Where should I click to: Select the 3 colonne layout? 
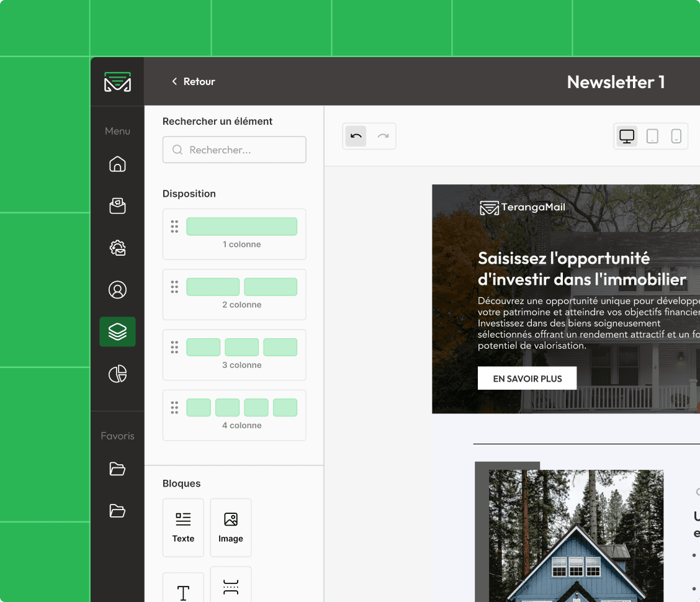pyautogui.click(x=235, y=355)
